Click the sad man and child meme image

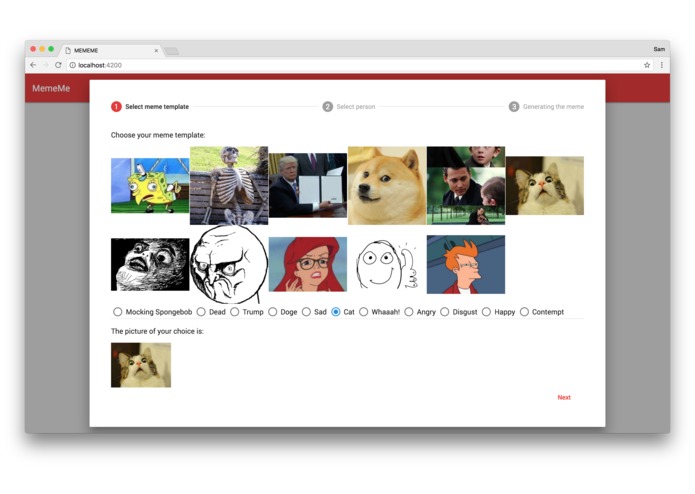tap(466, 186)
